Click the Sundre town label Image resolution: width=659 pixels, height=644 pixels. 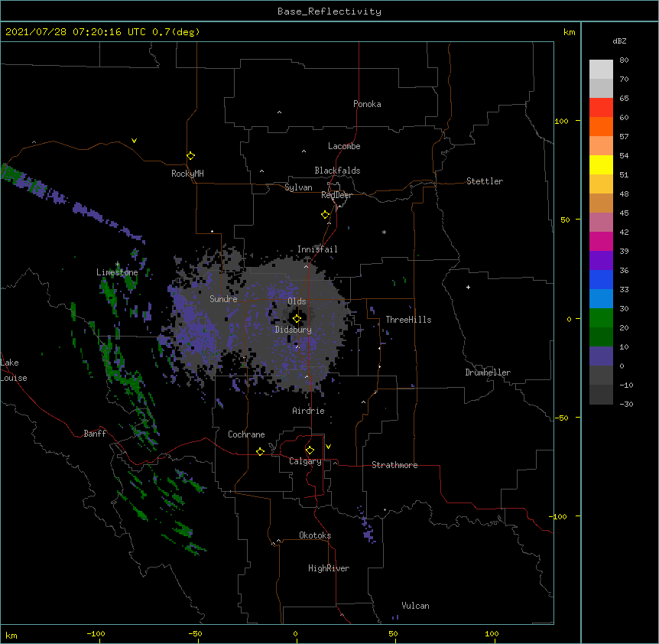click(223, 299)
